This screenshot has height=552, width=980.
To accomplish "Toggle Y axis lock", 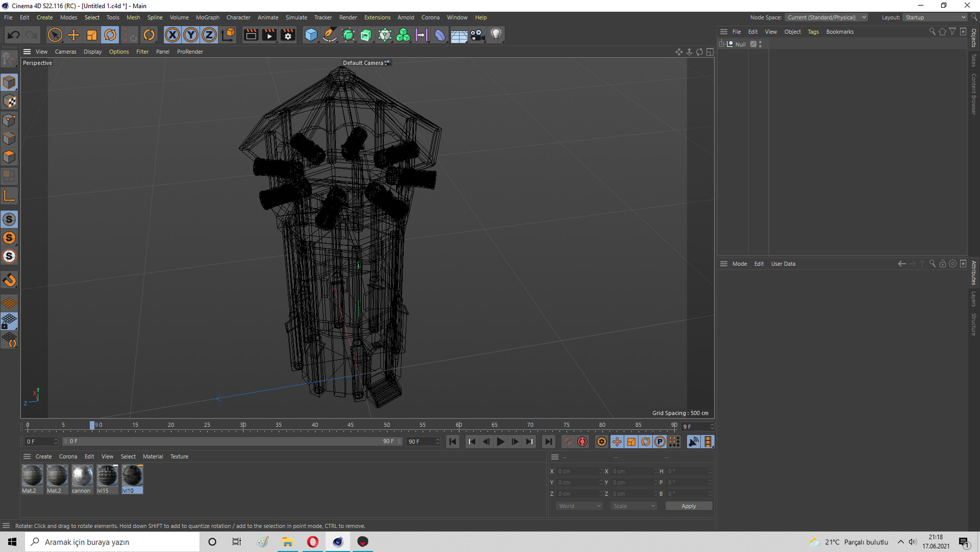I will [x=191, y=35].
